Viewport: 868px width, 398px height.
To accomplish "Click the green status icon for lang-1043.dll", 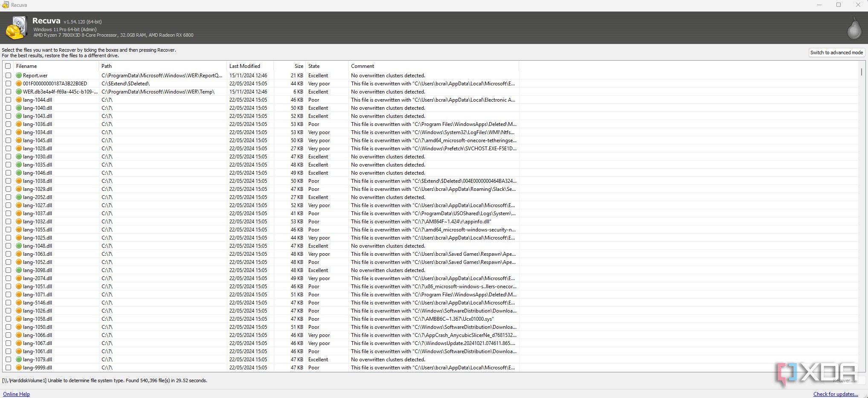I will [x=19, y=116].
